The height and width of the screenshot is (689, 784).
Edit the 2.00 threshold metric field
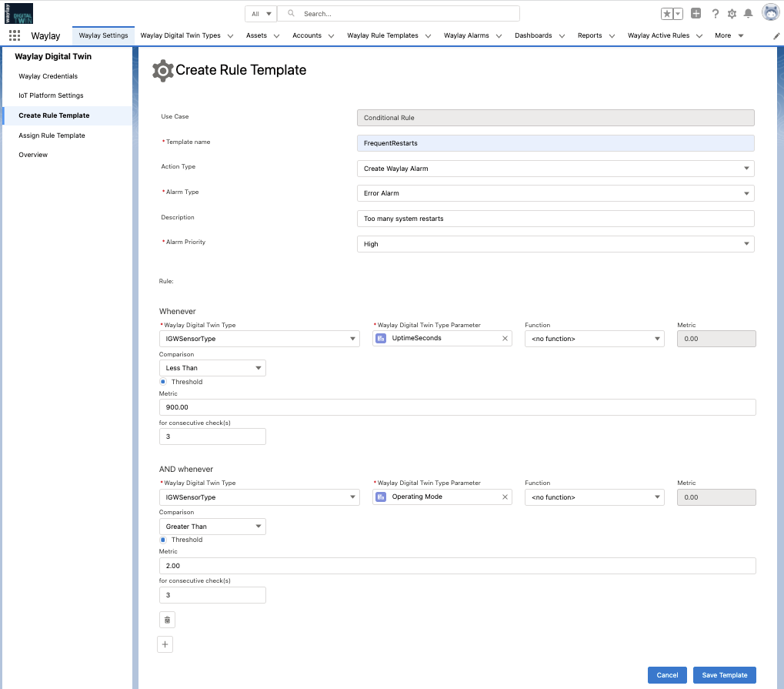click(x=458, y=566)
